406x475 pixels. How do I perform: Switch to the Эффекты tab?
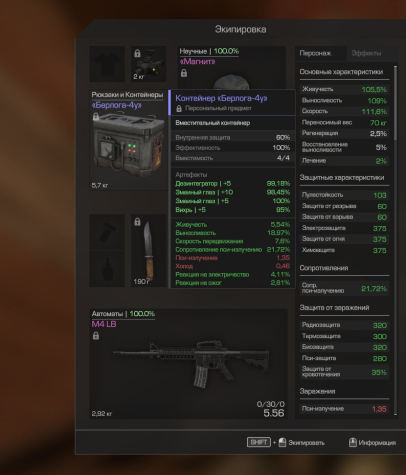tap(366, 53)
